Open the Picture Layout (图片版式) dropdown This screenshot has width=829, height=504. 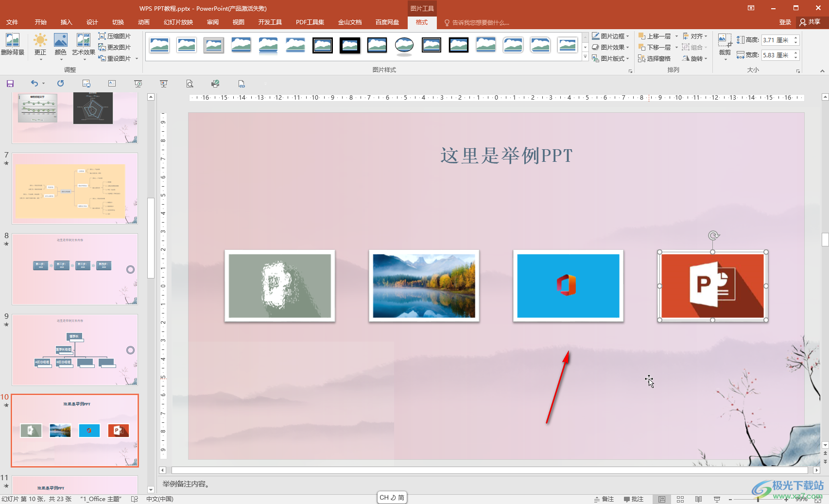[610, 58]
